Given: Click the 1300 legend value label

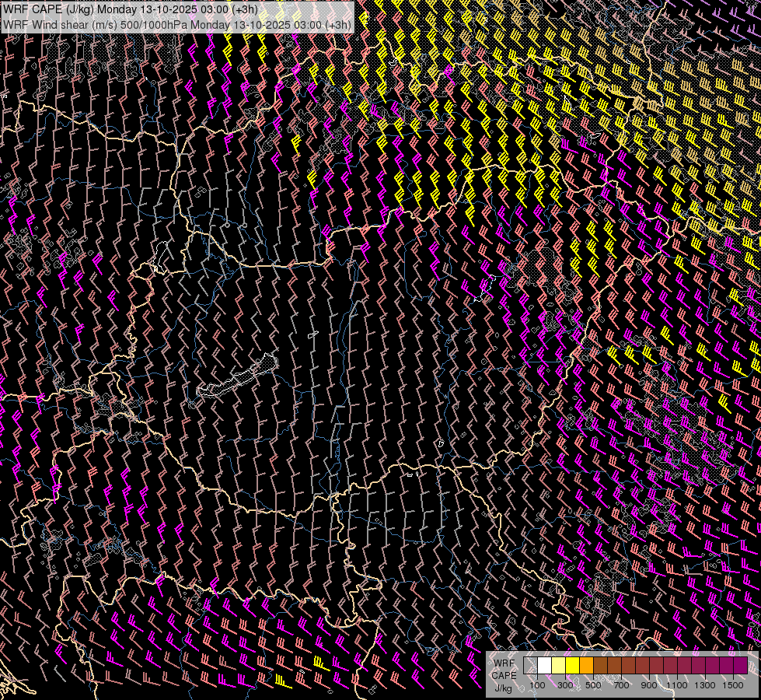Looking at the screenshot, I should (x=705, y=685).
